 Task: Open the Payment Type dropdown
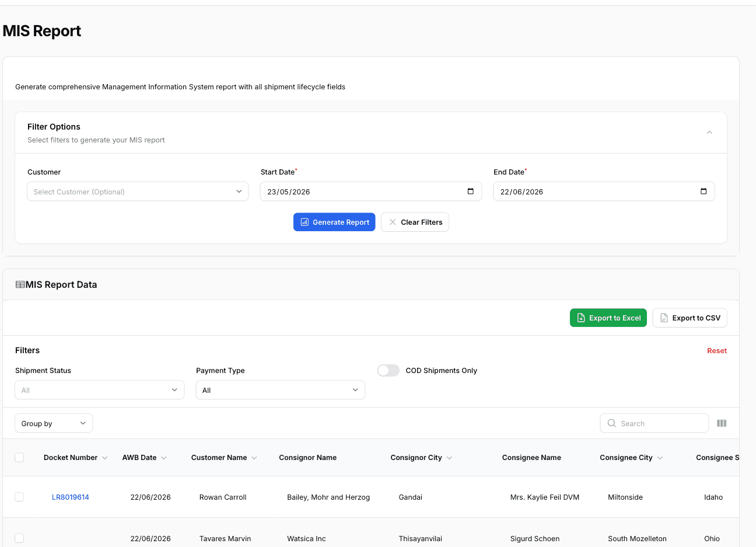click(281, 390)
